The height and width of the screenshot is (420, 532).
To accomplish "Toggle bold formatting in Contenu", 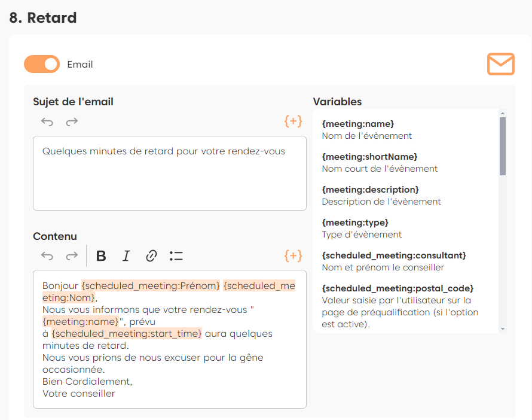I will pyautogui.click(x=101, y=256).
